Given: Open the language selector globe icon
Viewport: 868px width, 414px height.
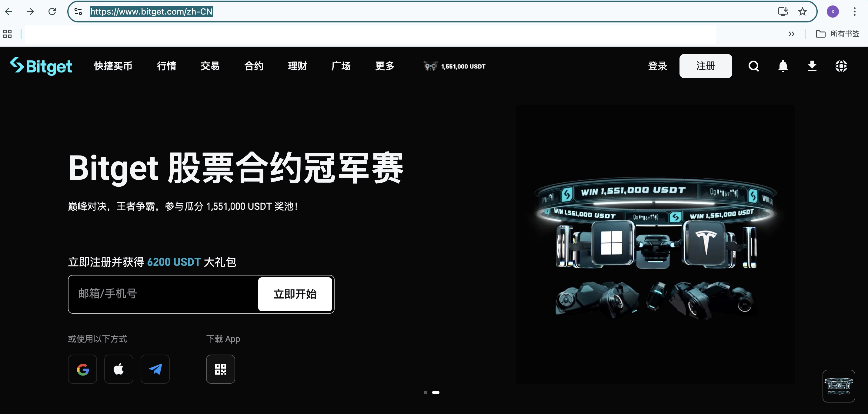Looking at the screenshot, I should pos(841,66).
